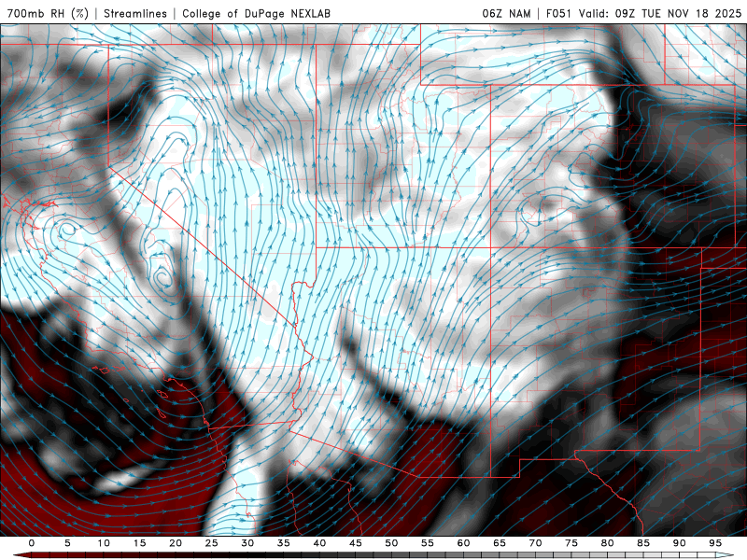
Task: Select the "06Z NAM" model run label
Action: pos(506,13)
